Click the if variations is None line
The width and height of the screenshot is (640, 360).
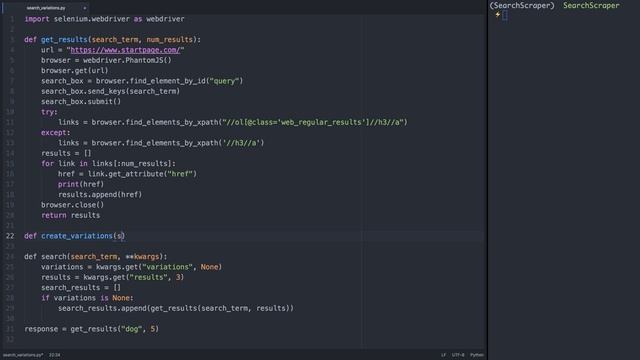pos(87,298)
